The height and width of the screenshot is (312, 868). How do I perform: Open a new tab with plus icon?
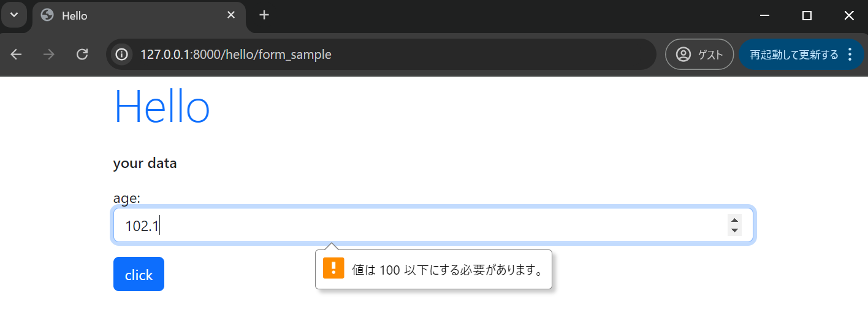264,15
